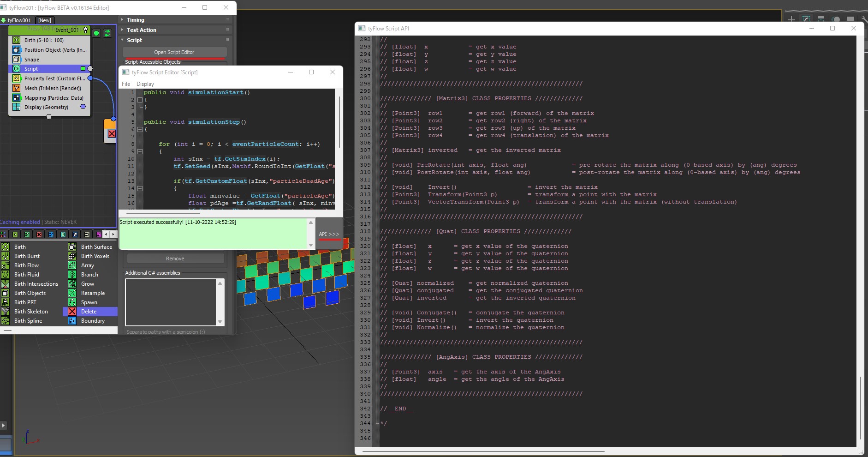This screenshot has height=457, width=868.
Task: Click the C# Script operator icon in Event_001
Action: 17,68
